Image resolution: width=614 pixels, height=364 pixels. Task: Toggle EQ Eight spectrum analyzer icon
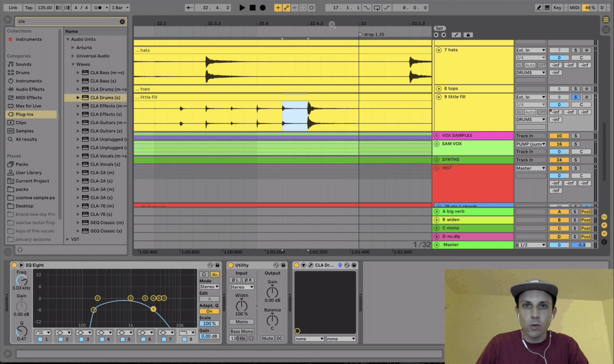(x=215, y=274)
